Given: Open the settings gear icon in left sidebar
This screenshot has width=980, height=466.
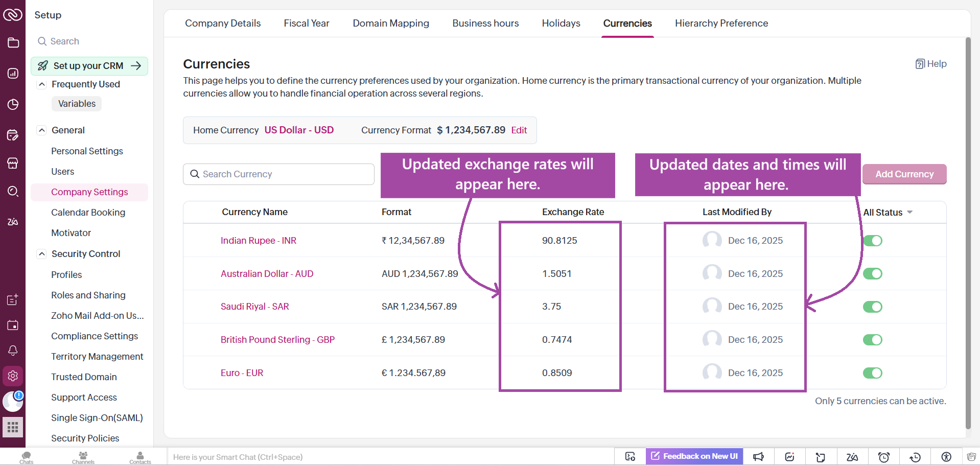Looking at the screenshot, I should pos(13,376).
